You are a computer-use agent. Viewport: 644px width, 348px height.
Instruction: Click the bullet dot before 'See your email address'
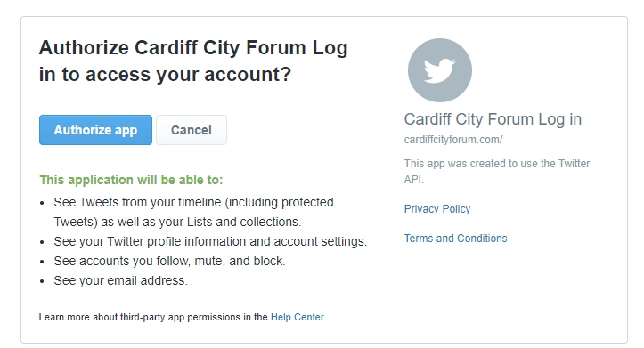coord(42,281)
